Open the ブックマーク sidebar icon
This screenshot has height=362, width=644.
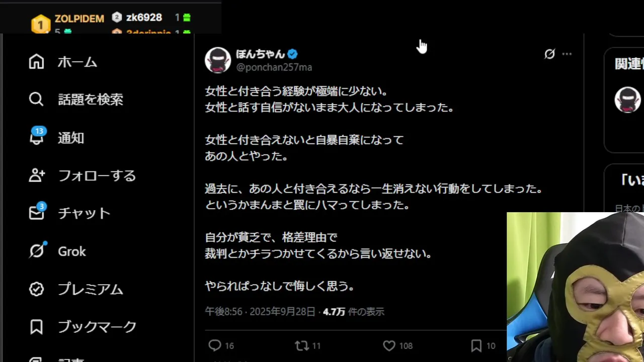(36, 327)
